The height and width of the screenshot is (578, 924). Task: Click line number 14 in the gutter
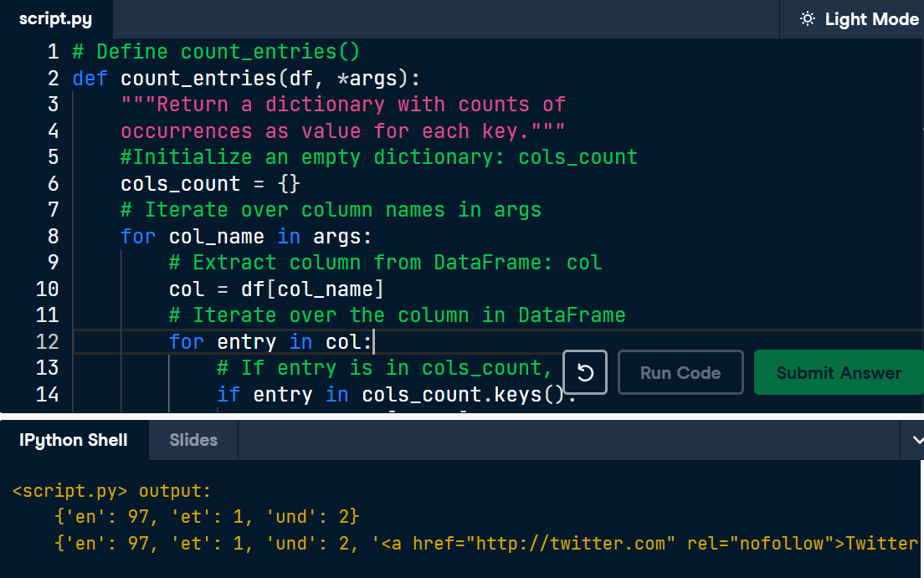pos(47,394)
